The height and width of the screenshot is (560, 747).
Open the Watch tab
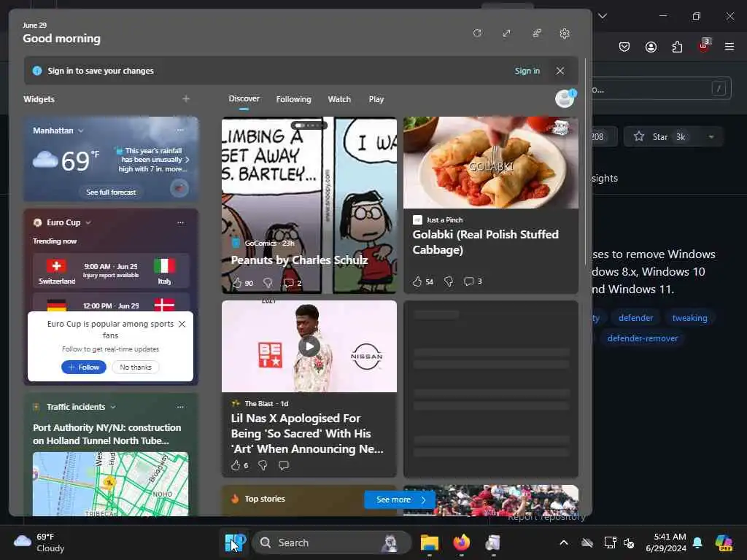tap(339, 99)
